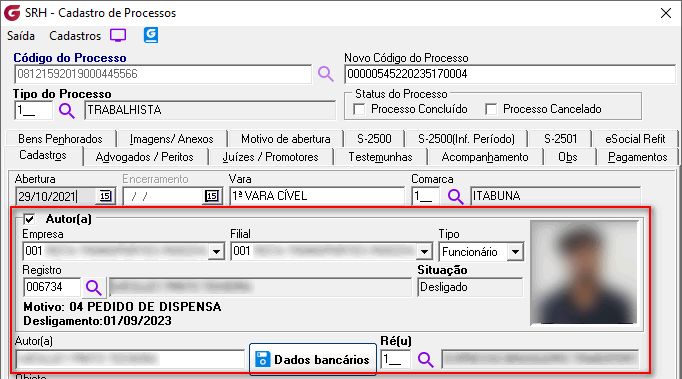Switch to S-2500 tab
Viewport: 682px width, 379px height.
click(374, 139)
